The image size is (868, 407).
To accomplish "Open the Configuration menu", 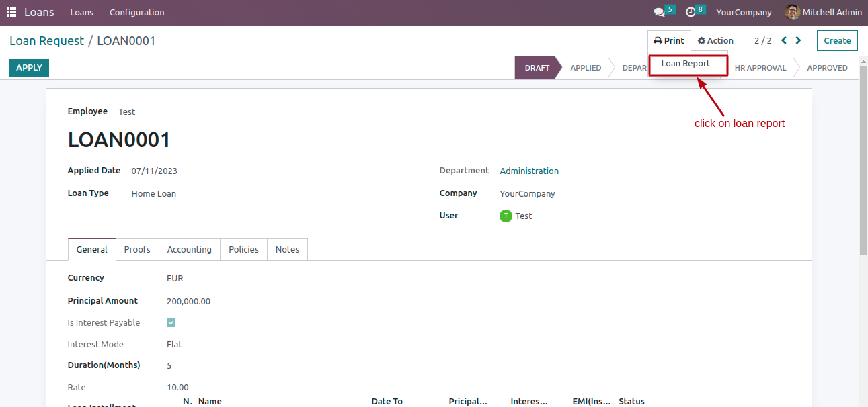I will (136, 12).
